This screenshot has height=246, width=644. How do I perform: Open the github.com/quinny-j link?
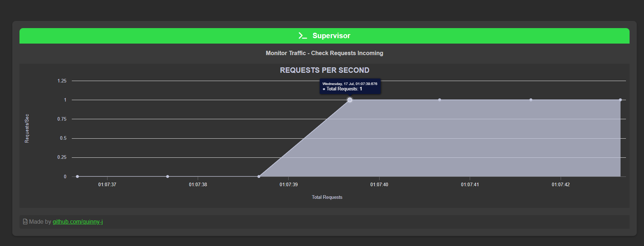click(78, 222)
